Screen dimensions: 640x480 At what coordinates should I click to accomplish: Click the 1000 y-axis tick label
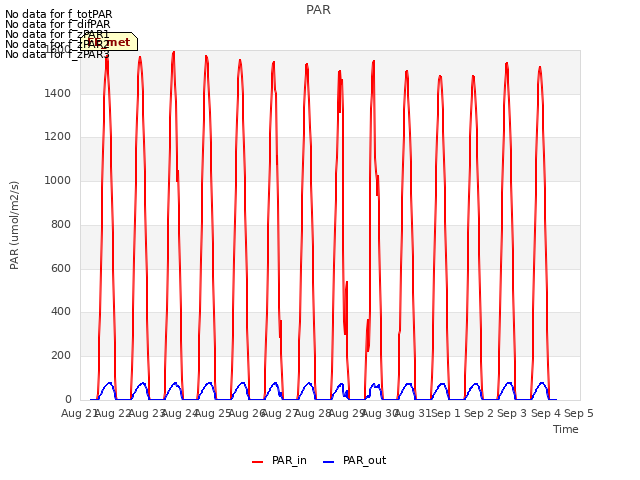point(58,180)
